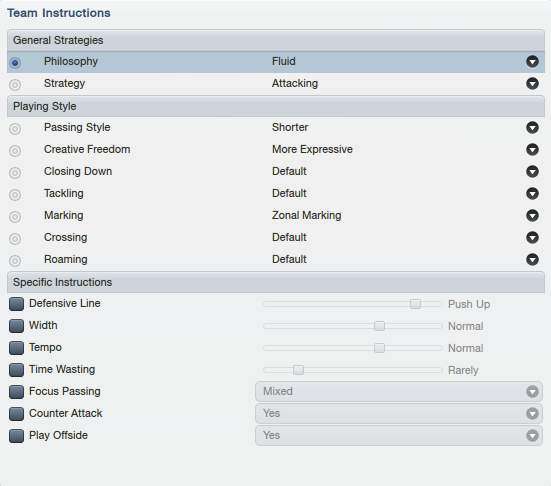Click the Specific Instructions section header
Screen dimensions: 551x486
coord(276,282)
